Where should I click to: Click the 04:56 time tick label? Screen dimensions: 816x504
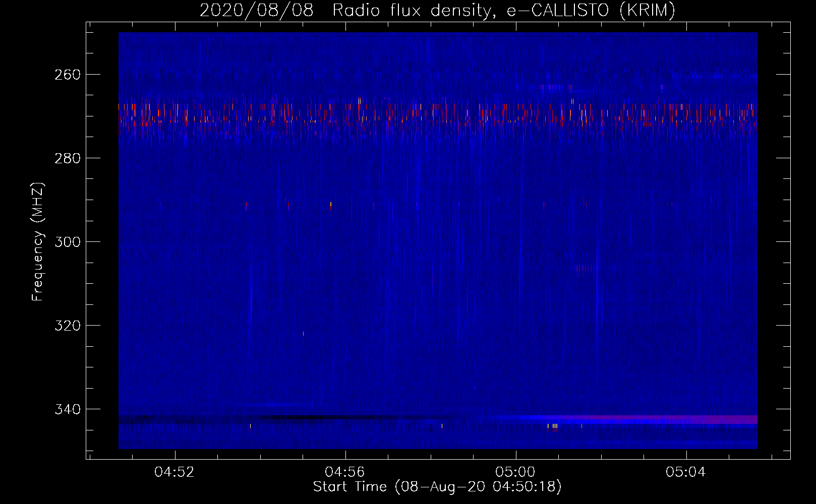point(345,472)
